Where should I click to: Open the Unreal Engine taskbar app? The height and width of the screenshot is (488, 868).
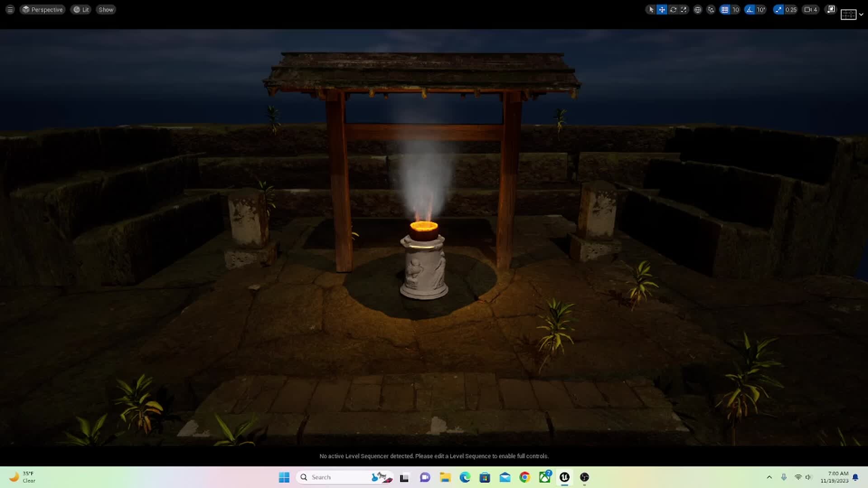coord(564,477)
